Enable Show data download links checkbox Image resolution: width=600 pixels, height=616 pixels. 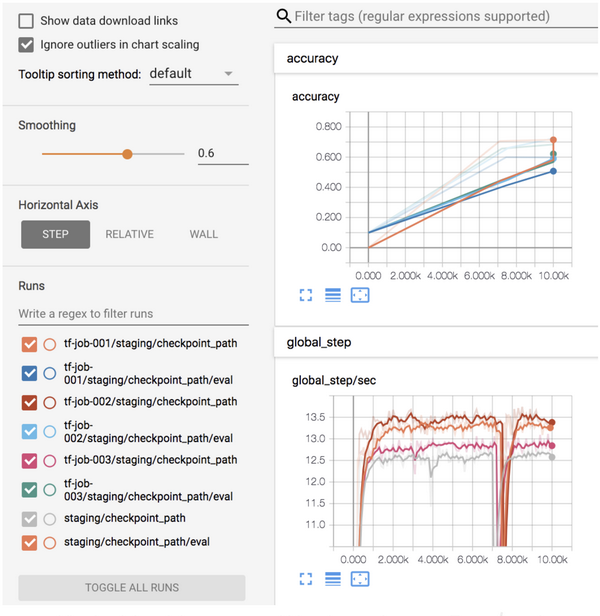26,21
